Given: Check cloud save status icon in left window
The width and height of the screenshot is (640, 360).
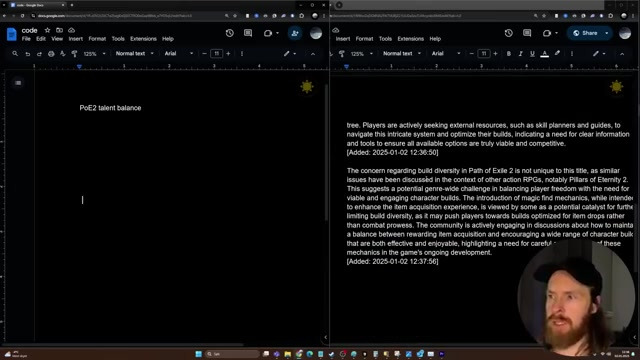Looking at the screenshot, I should pyautogui.click(x=71, y=30).
